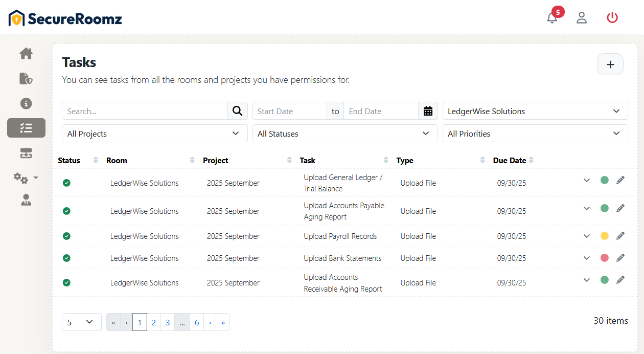Edit the Upload Payroll Records task
This screenshot has width=644, height=354.
pyautogui.click(x=620, y=236)
